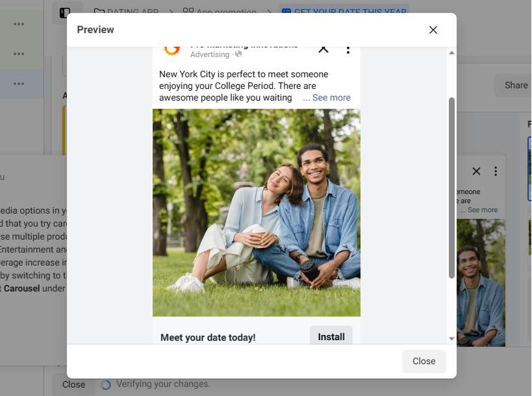
Task: Open the three-dot menu in ad preview header
Action: [x=348, y=49]
